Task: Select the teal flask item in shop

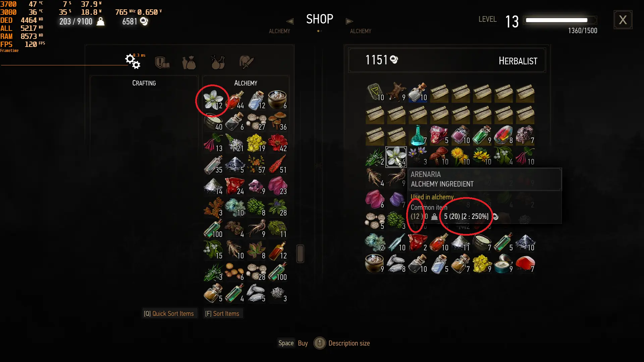Action: click(418, 135)
